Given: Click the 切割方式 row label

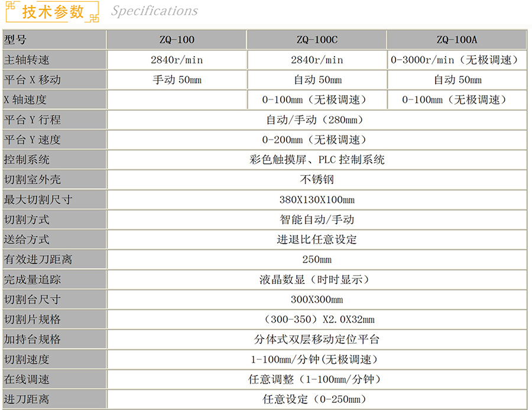Looking at the screenshot, I should click(27, 219).
